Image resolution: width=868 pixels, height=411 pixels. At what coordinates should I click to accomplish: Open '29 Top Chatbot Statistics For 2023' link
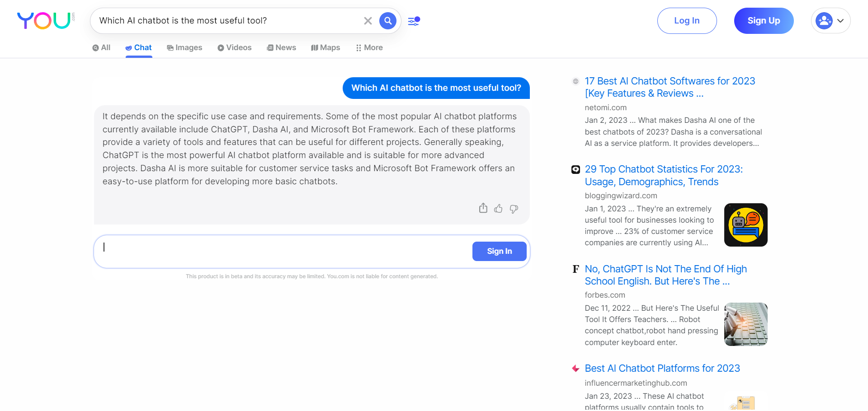click(664, 175)
